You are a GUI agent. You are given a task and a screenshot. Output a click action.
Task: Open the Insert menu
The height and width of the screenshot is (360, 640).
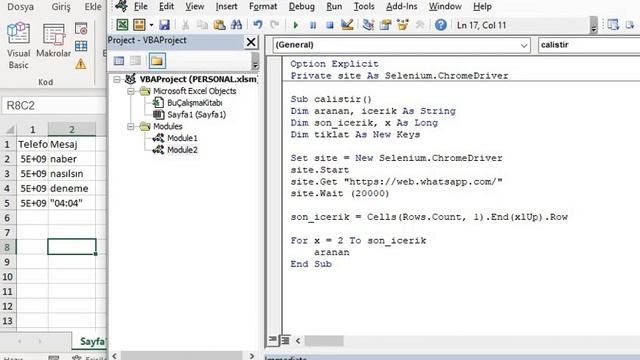[226, 7]
